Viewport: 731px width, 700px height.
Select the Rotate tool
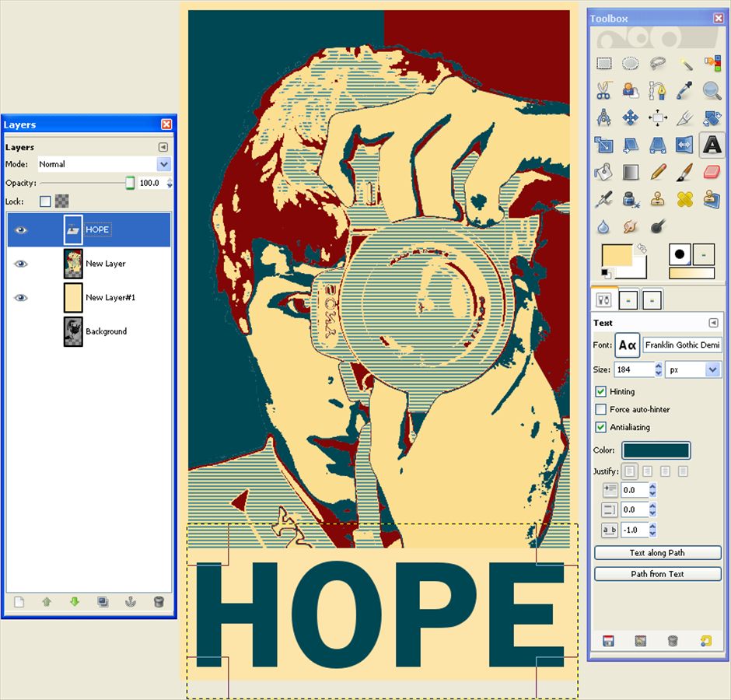[712, 117]
